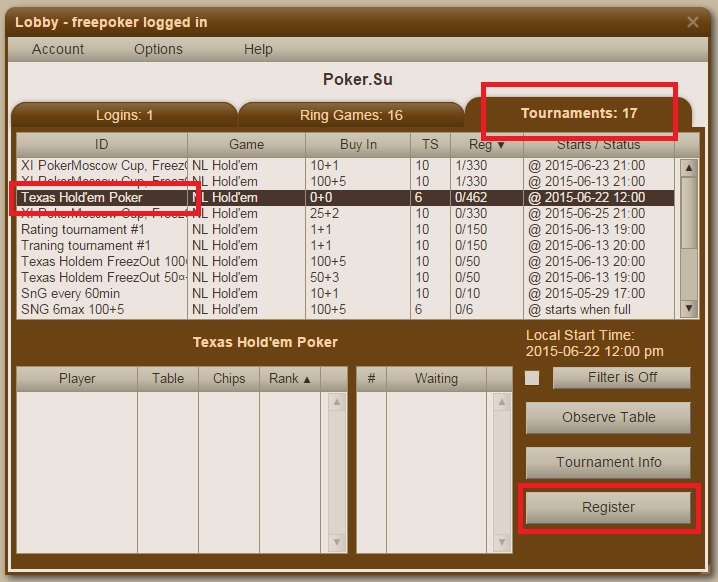
Task: Sort players by Player column header
Action: 77,379
